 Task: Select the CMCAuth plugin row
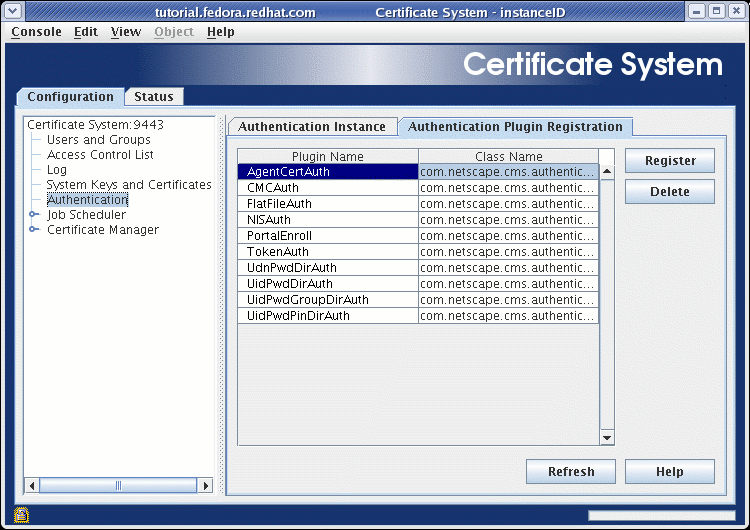(x=418, y=188)
